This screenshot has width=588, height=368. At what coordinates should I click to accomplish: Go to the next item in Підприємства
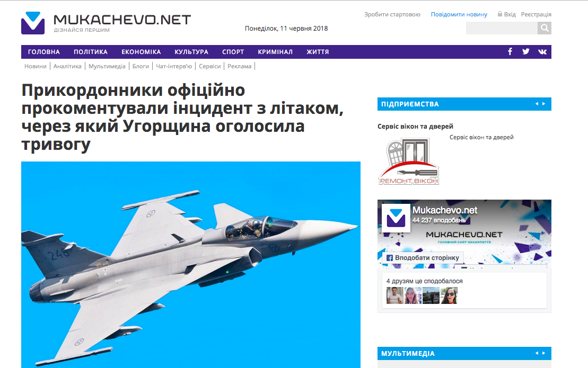pos(544,104)
